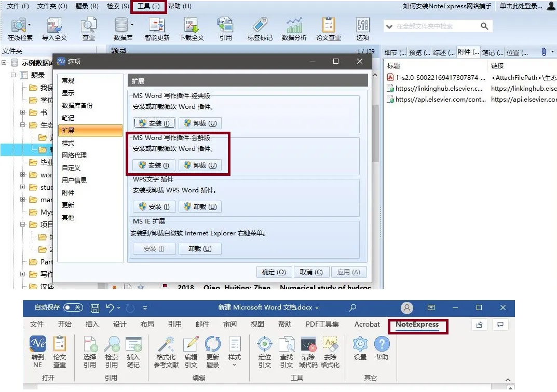Click 格式化参考文献 in Word ribbon
557x392 pixels.
tap(166, 352)
